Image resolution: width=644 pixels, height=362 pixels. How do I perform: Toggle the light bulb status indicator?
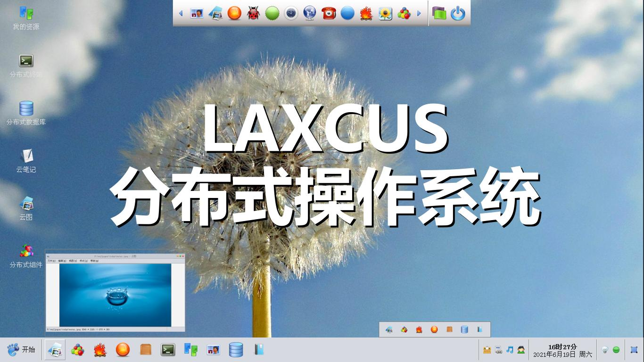pos(605,350)
